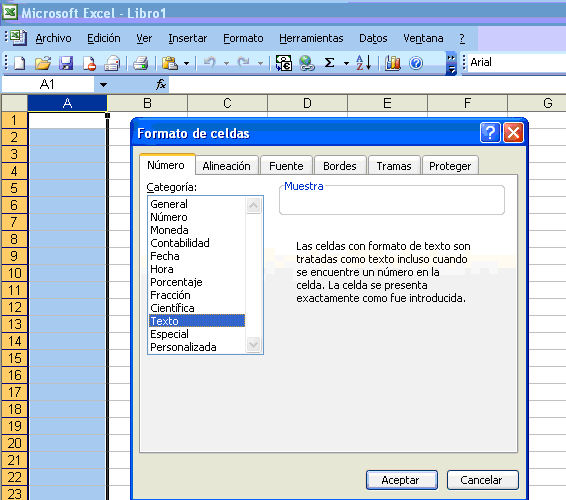Switch to the Bordes tab
566x500 pixels.
point(340,166)
